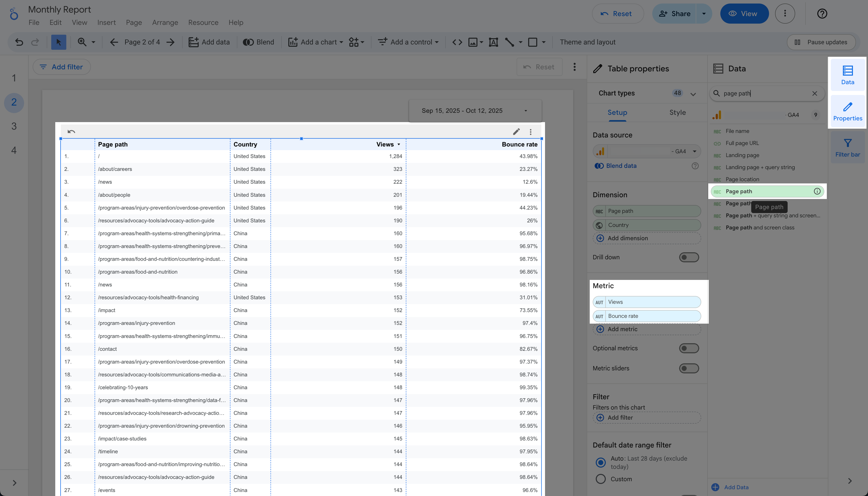Screen dimensions: 868x496
Task: Click the text box tool icon
Action: tap(493, 42)
